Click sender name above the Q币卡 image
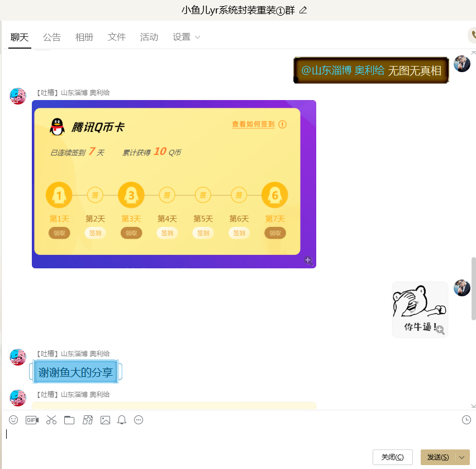The width and height of the screenshot is (476, 469). point(73,92)
